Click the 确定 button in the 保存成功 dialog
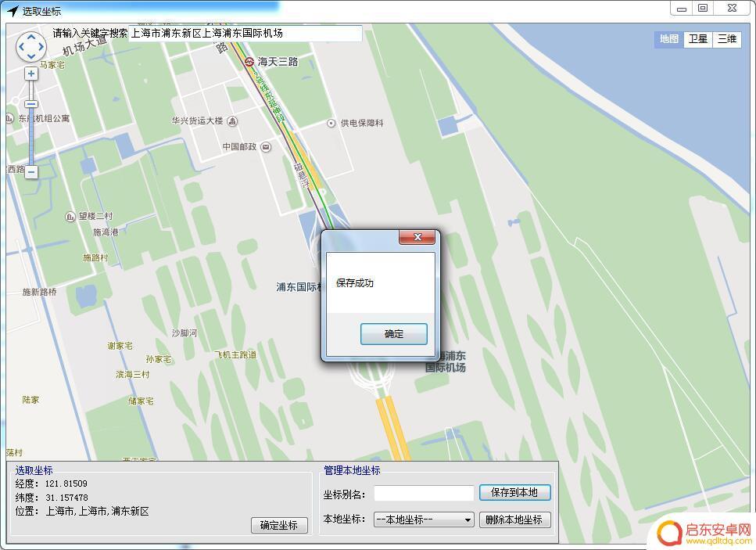The width and height of the screenshot is (756, 550). [393, 334]
